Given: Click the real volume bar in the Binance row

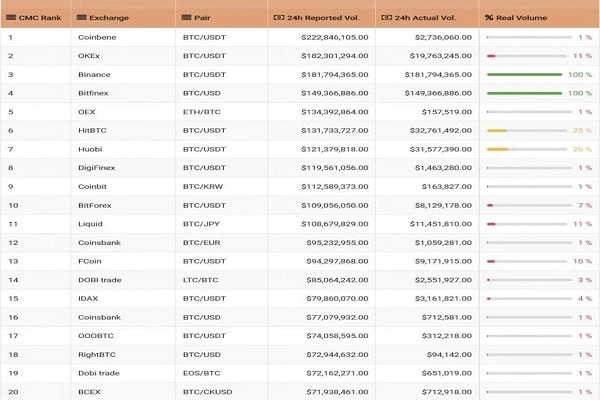Looking at the screenshot, I should point(524,75).
